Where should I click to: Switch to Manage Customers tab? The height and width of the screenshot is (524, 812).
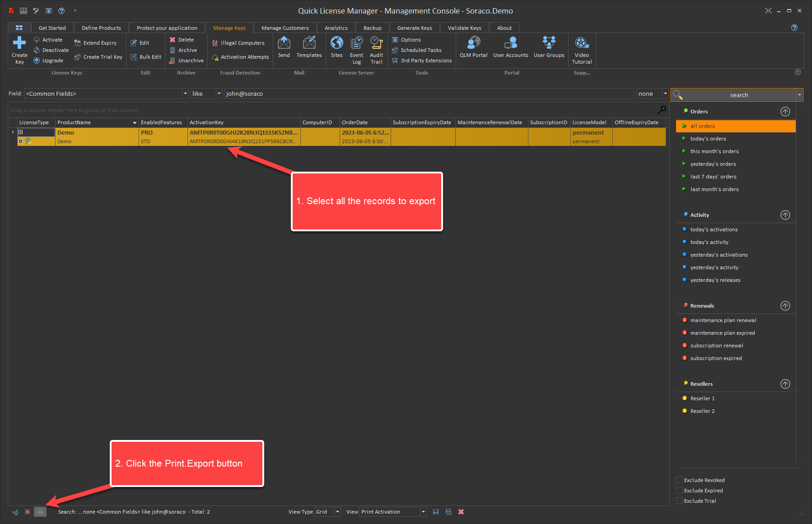tap(285, 28)
